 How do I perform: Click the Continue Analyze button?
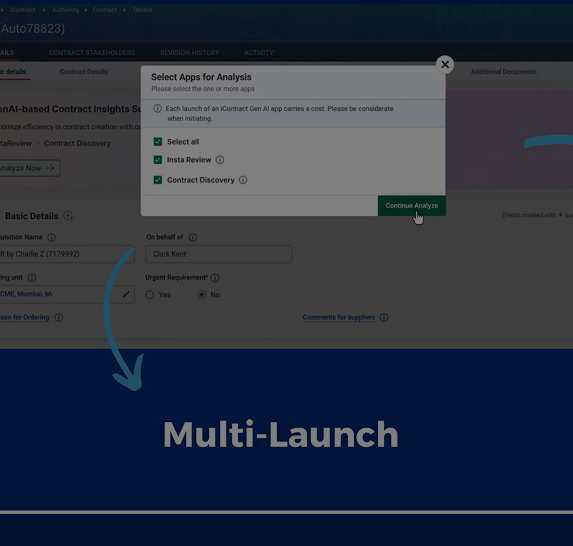click(411, 206)
